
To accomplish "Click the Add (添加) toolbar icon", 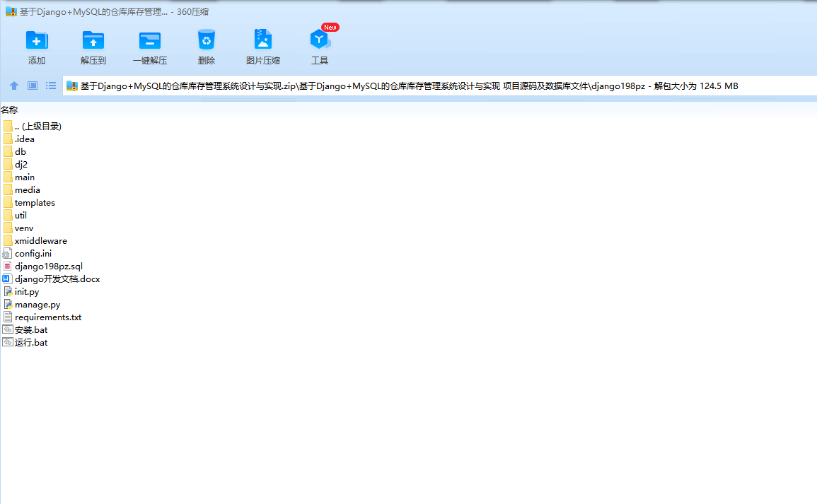I will tap(37, 40).
